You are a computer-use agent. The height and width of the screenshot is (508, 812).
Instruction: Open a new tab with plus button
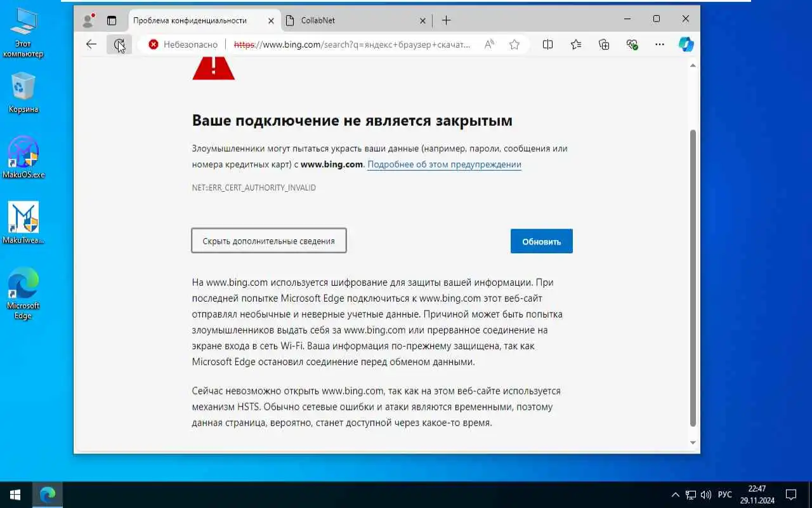(446, 20)
